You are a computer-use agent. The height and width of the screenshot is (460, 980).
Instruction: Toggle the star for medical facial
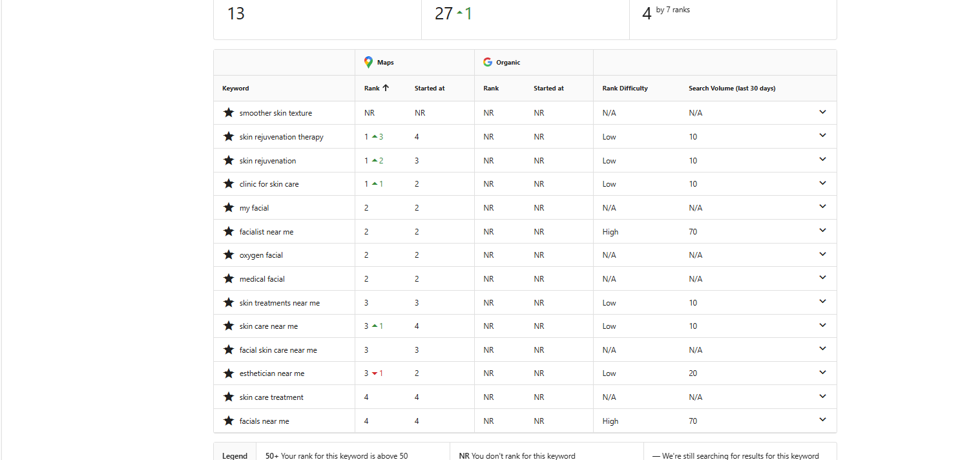point(228,278)
